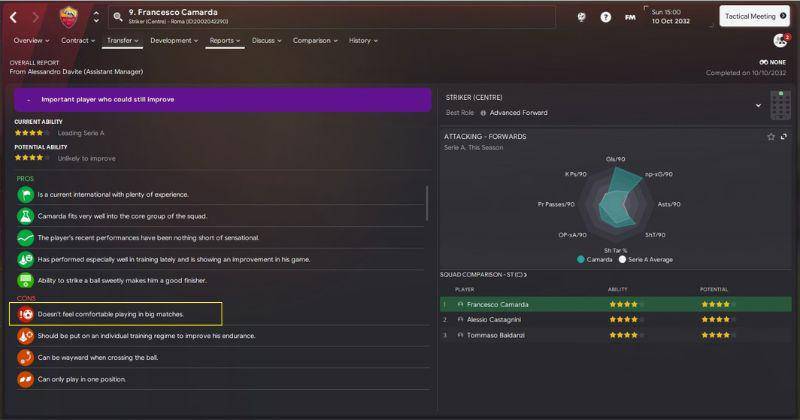Image resolution: width=800 pixels, height=420 pixels.
Task: Click the endurance training regime icon
Action: click(x=26, y=336)
